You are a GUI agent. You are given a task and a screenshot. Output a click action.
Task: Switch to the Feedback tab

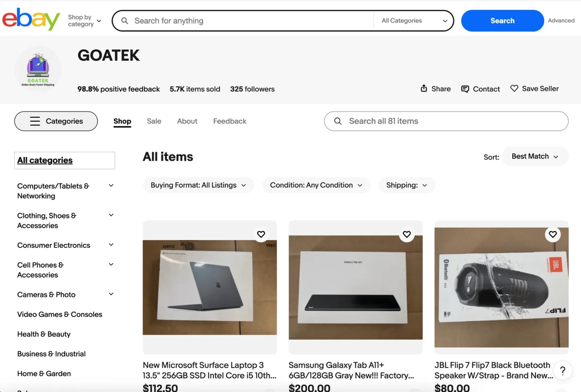pos(230,121)
